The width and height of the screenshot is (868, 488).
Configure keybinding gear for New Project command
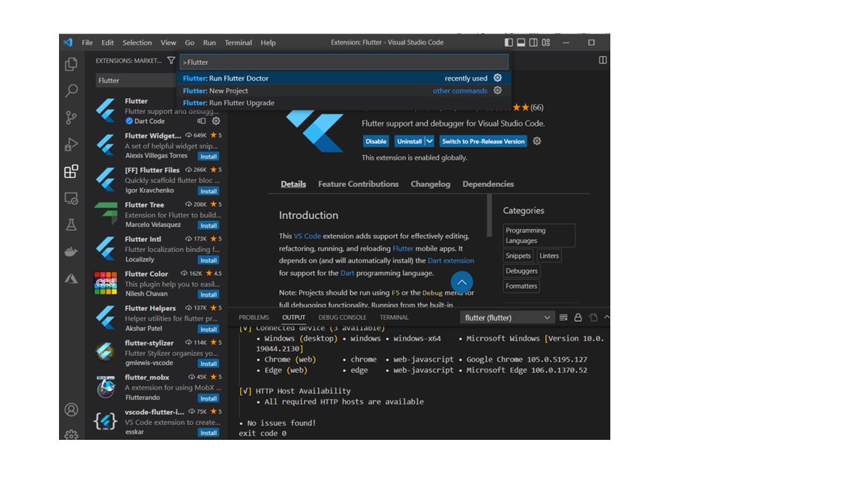pyautogui.click(x=498, y=90)
